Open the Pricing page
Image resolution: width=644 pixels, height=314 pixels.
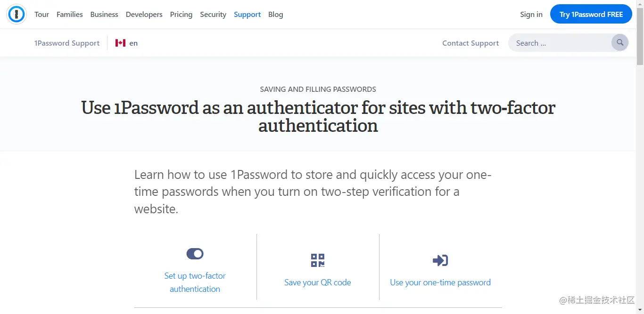pos(181,15)
